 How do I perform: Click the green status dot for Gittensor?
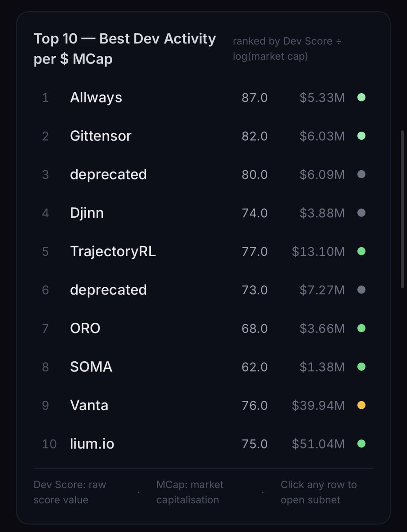coord(361,136)
